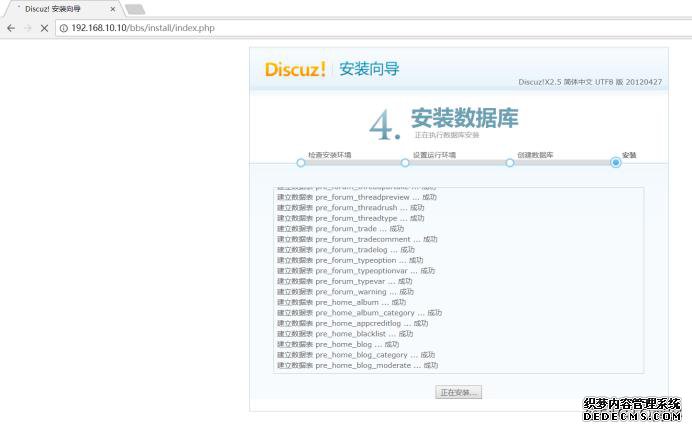692x431 pixels.
Task: Click log row pre_forum_typeoption
Action: point(350,261)
